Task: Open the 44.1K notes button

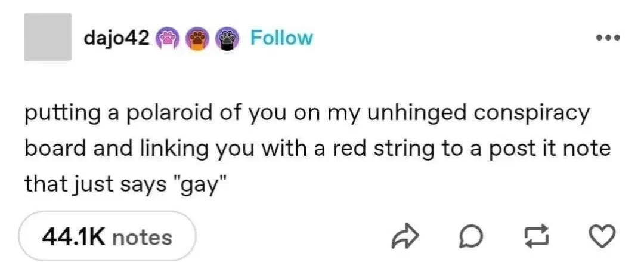Action: [x=107, y=238]
